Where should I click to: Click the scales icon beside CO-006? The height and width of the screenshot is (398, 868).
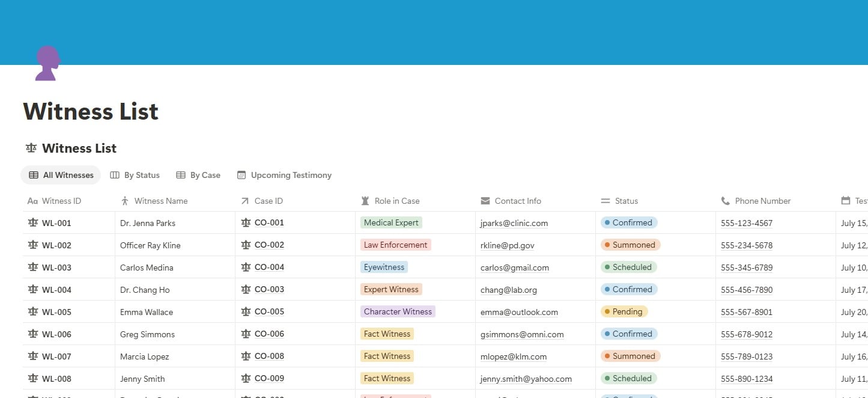click(246, 334)
